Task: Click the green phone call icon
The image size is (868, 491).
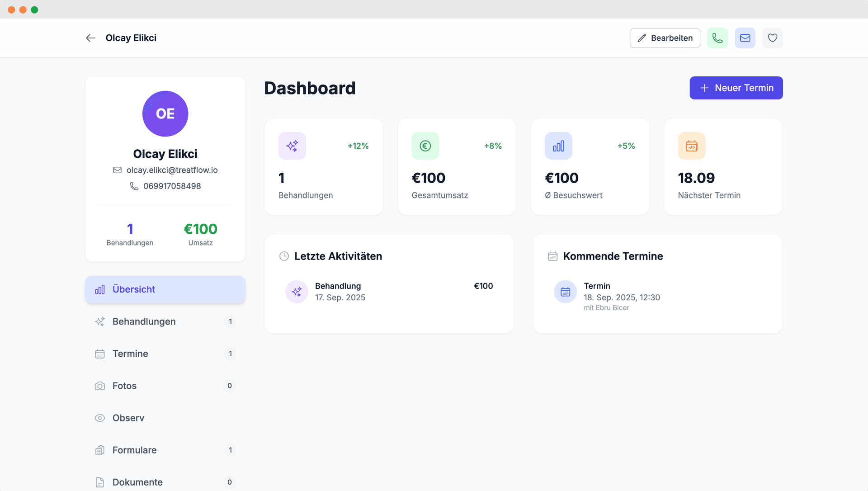Action: click(717, 38)
